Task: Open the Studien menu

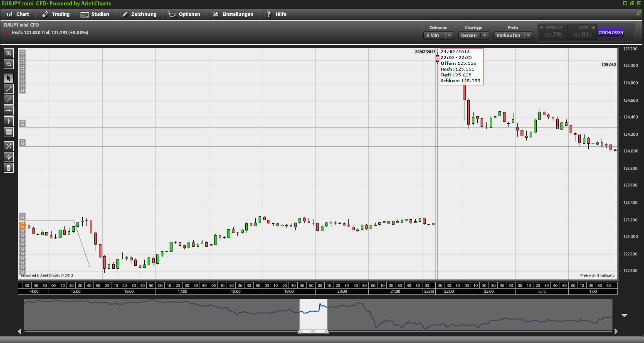Action: (x=95, y=14)
